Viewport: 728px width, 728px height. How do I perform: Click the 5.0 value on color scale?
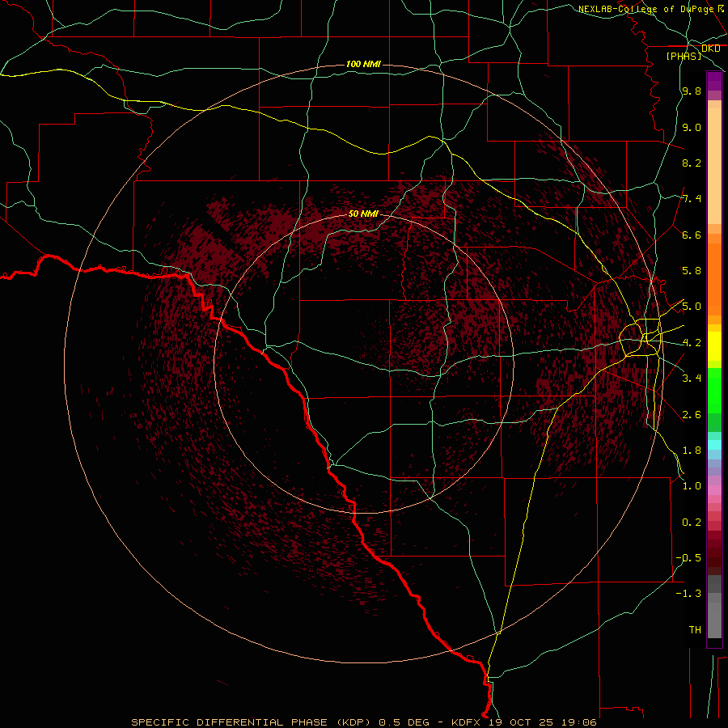[x=692, y=307]
